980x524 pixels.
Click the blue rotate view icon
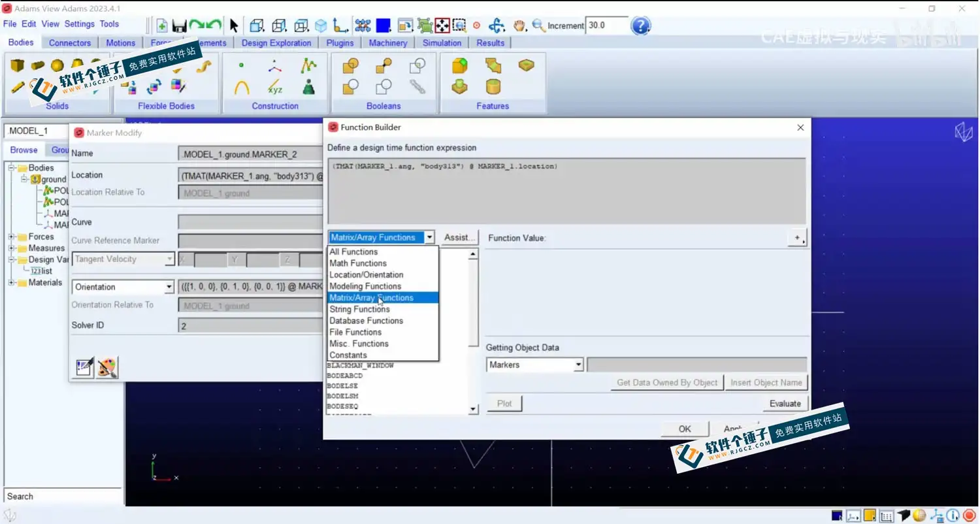pyautogui.click(x=497, y=25)
